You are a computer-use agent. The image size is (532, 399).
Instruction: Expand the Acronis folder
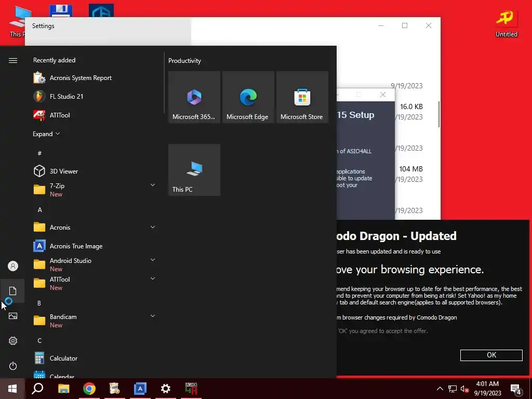153,227
